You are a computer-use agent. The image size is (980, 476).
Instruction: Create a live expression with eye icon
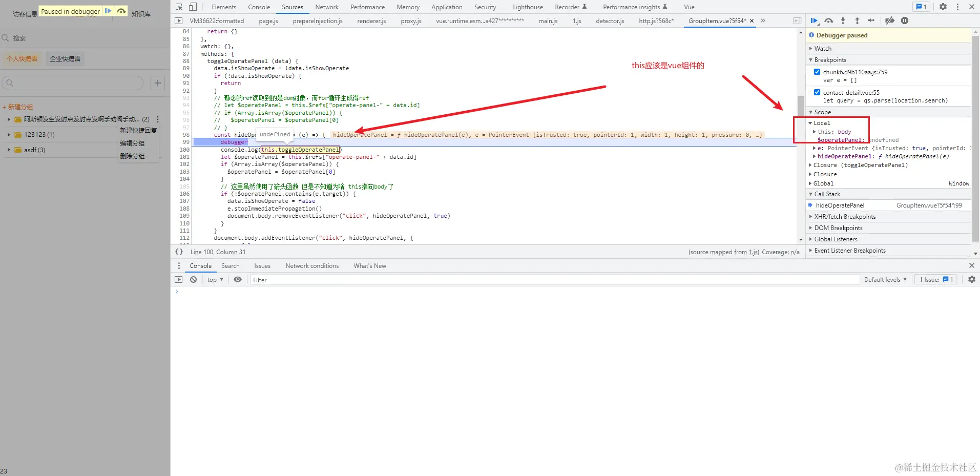pos(238,280)
